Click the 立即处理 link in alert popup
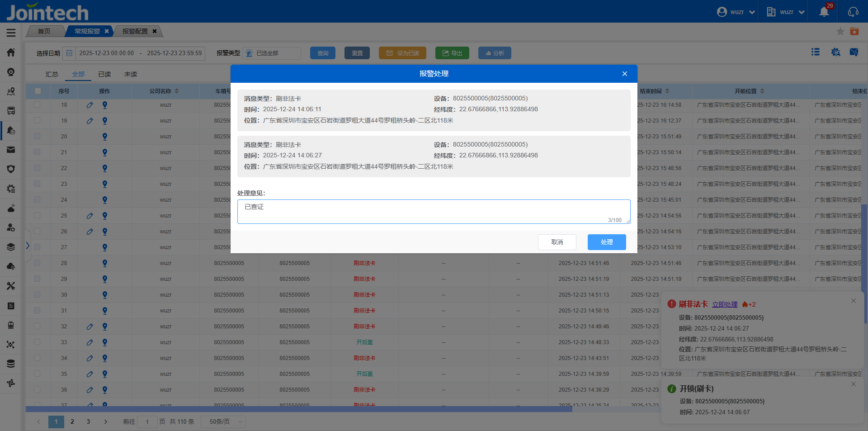Image resolution: width=868 pixels, height=431 pixels. 725,304
